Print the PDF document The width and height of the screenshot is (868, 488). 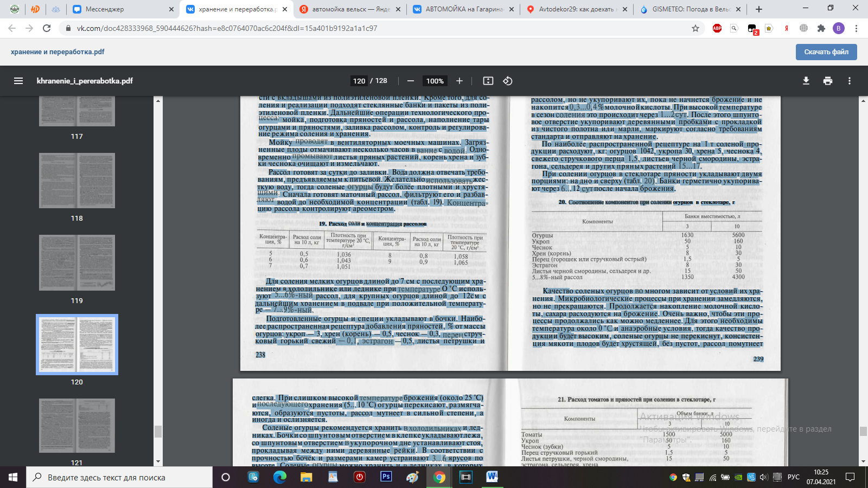(x=828, y=81)
